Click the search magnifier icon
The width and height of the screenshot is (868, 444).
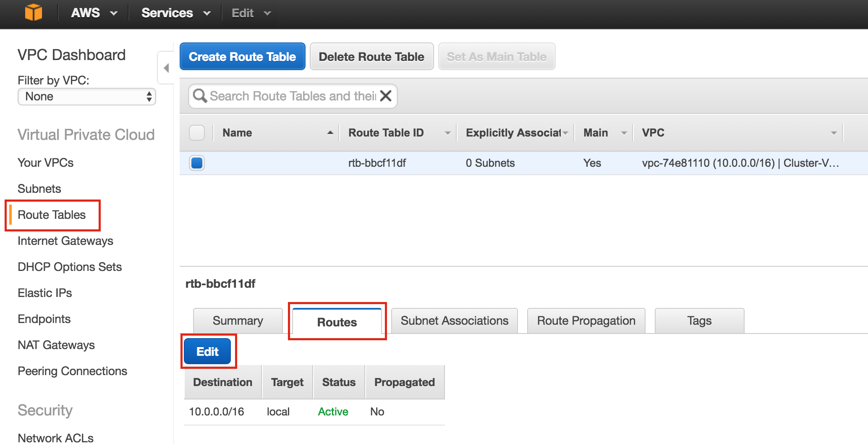199,96
